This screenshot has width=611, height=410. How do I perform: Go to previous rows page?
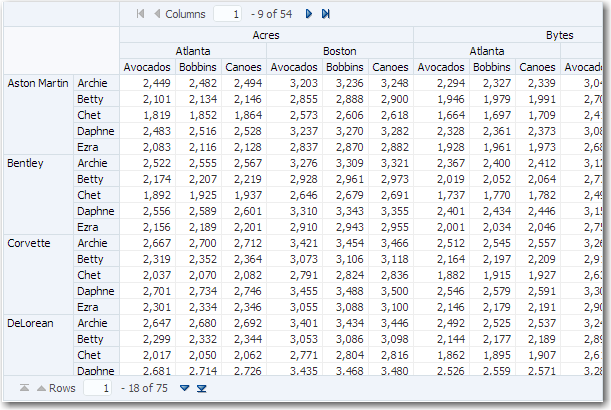(x=41, y=388)
